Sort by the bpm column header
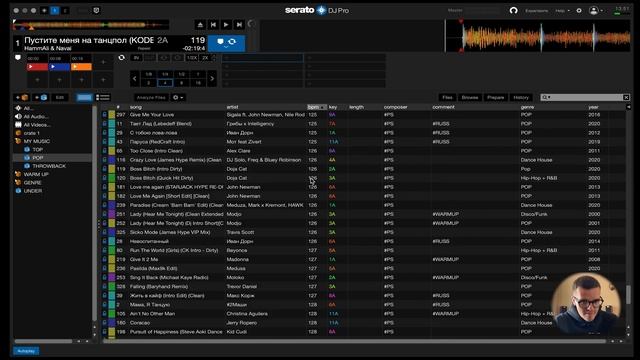Screen dimensions: 640x360 click(x=317, y=107)
